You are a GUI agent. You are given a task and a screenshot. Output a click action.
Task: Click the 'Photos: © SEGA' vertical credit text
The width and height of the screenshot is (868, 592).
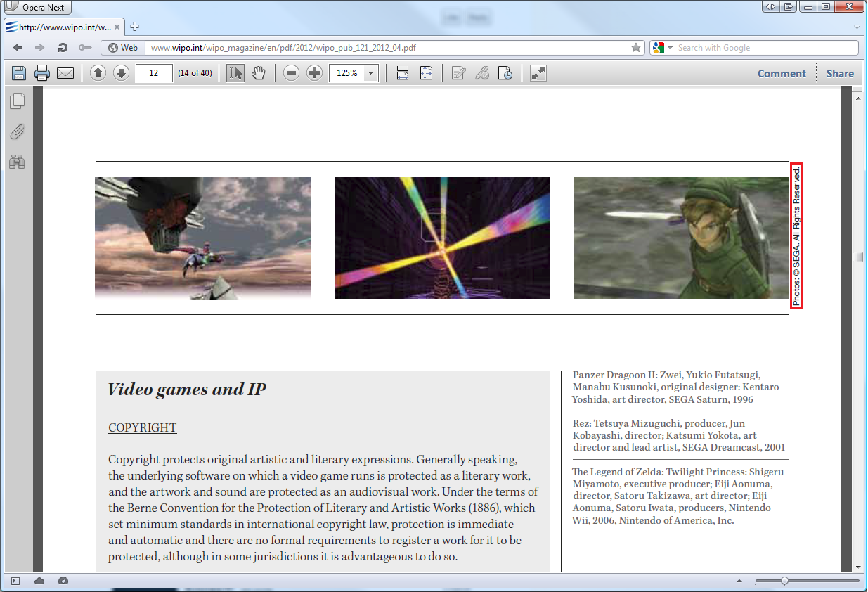(796, 236)
